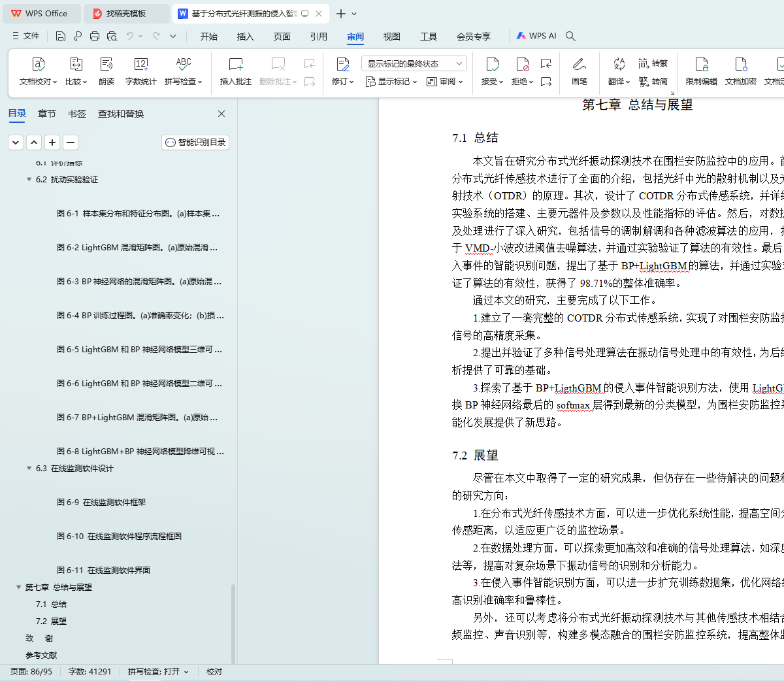Switch to the 开始 ribbon tab

click(209, 37)
